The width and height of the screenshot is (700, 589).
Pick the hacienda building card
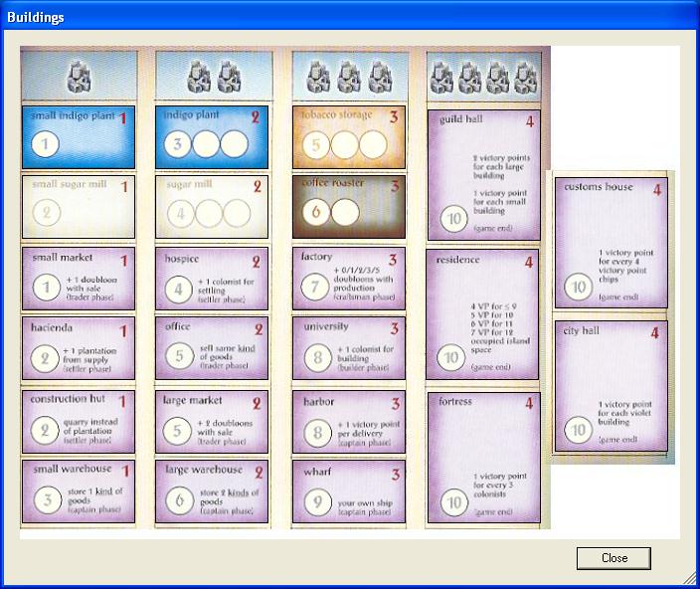tap(79, 348)
